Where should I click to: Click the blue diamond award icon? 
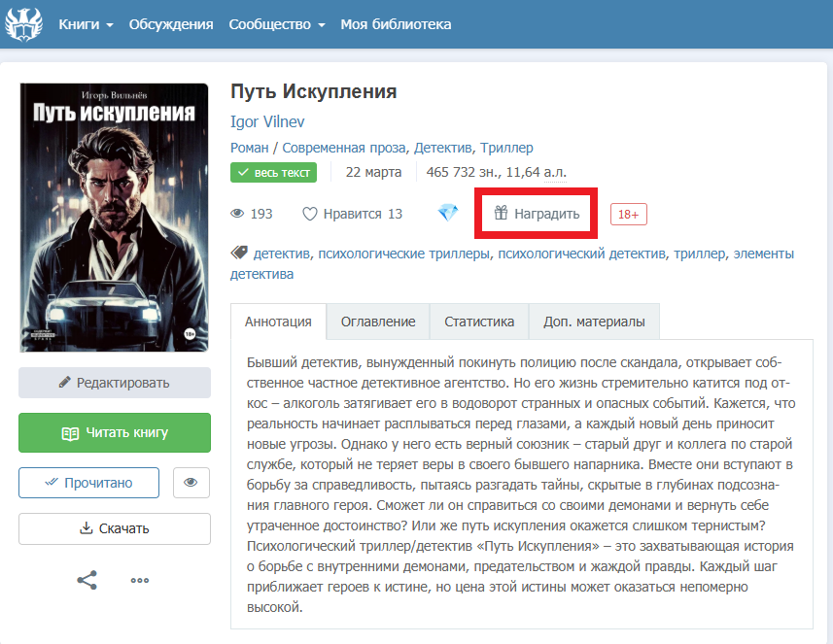pos(447,214)
